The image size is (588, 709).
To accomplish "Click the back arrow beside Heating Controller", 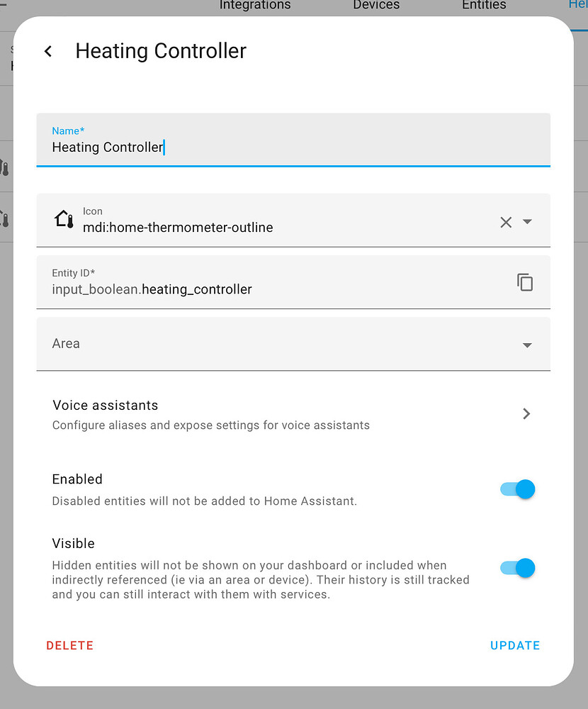I will point(47,50).
